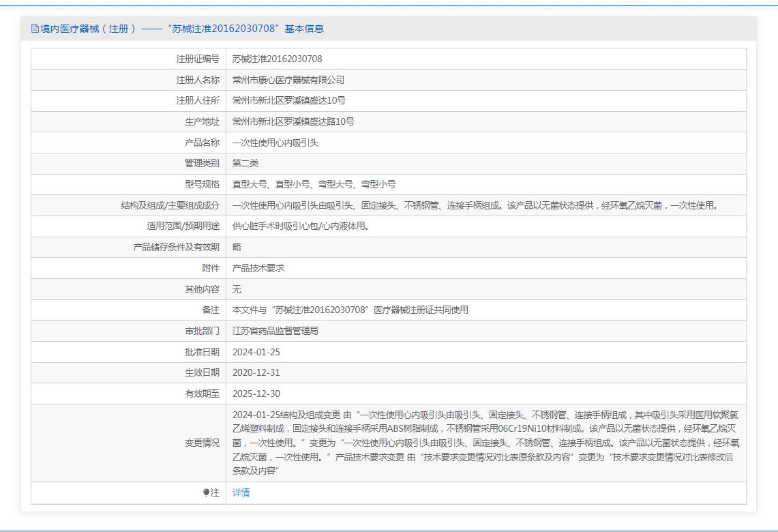Open the 详情 link

click(241, 493)
